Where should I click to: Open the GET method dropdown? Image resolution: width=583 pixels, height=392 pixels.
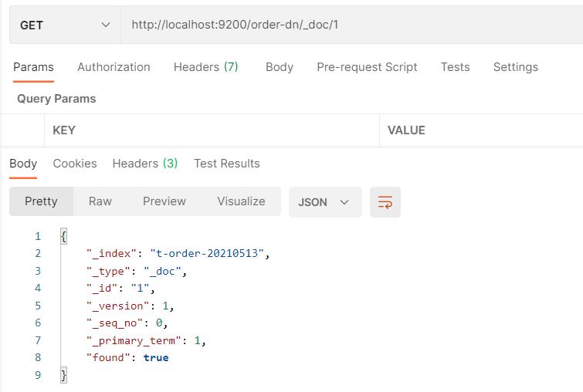[x=65, y=25]
